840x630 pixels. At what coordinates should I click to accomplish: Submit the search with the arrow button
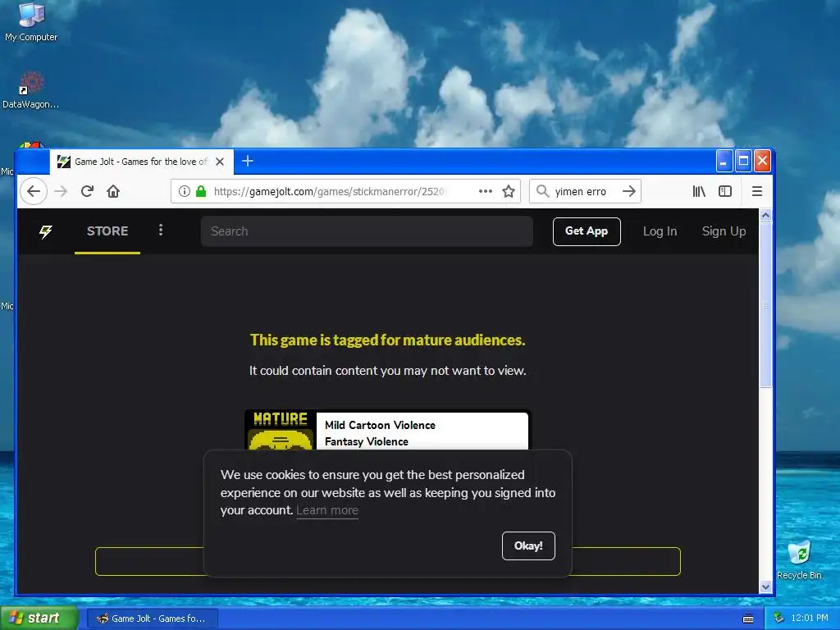[629, 191]
